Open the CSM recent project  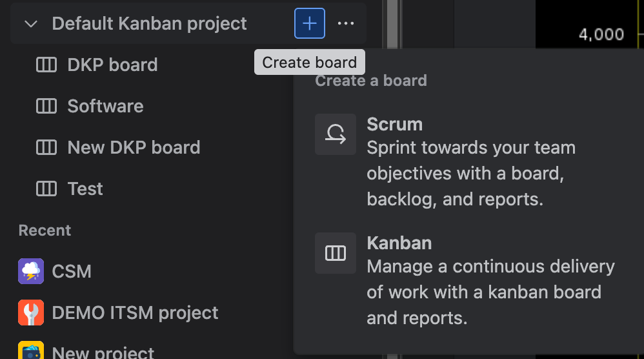point(72,272)
